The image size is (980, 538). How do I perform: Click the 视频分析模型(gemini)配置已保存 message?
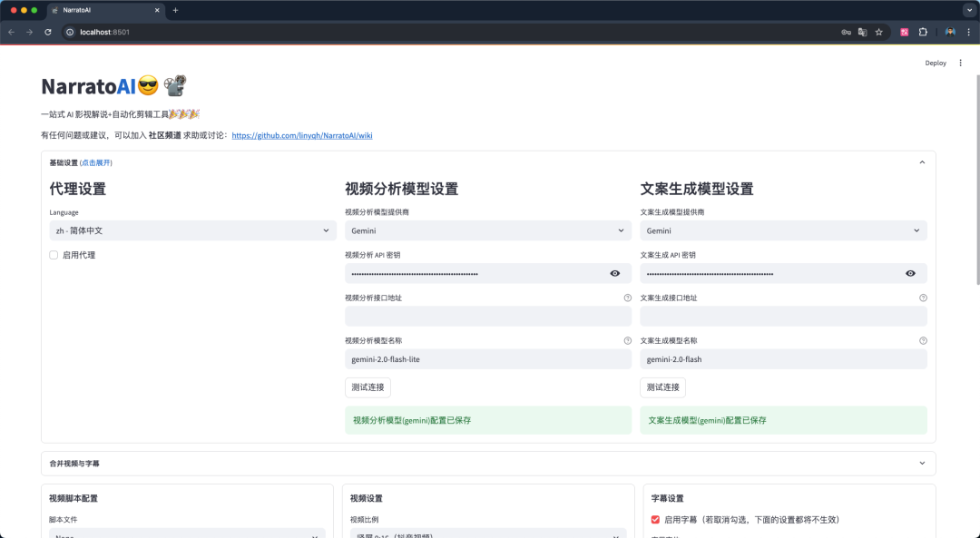click(x=488, y=421)
